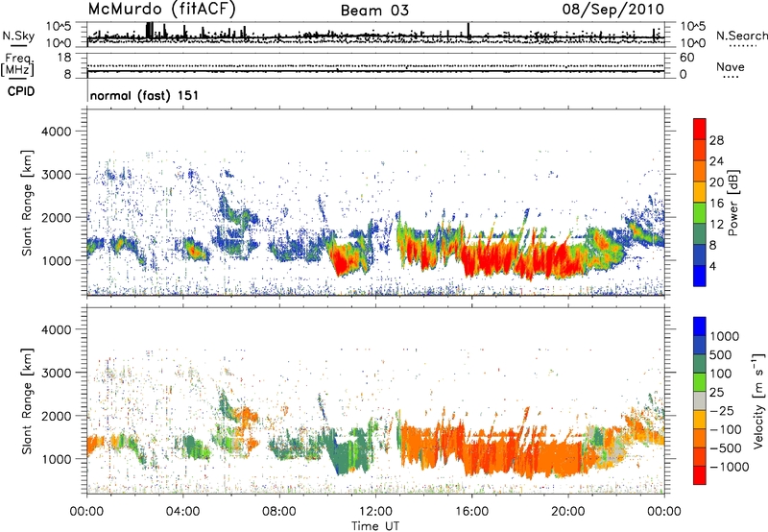Click the "CPID" label
The image size is (768, 532).
pos(21,92)
